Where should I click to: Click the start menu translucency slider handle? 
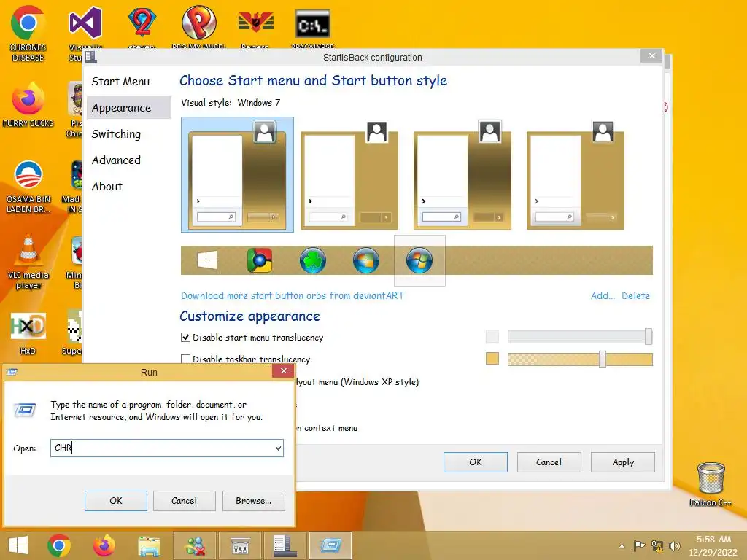pos(649,336)
